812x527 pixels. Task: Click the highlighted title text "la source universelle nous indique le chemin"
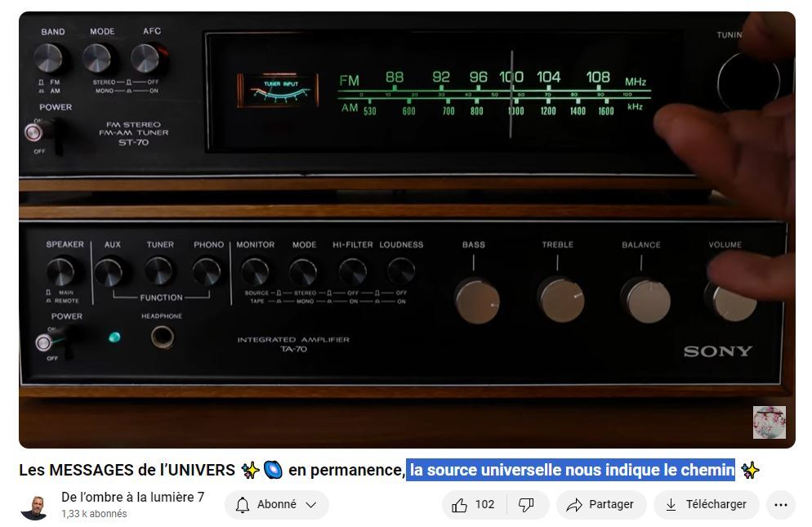pyautogui.click(x=571, y=470)
